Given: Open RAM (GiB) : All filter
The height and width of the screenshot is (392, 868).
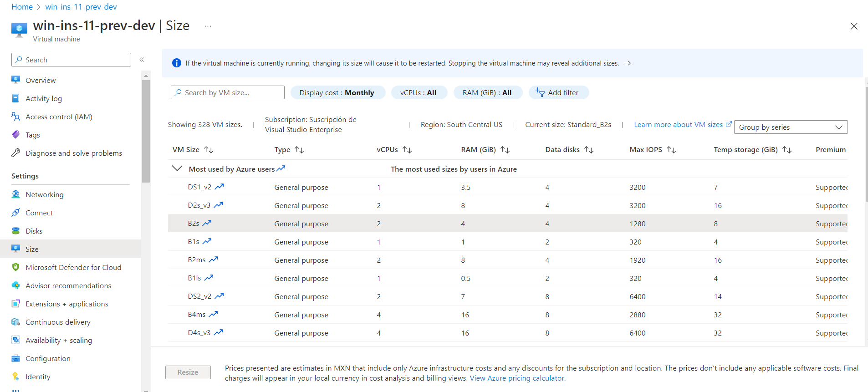Looking at the screenshot, I should pos(488,92).
